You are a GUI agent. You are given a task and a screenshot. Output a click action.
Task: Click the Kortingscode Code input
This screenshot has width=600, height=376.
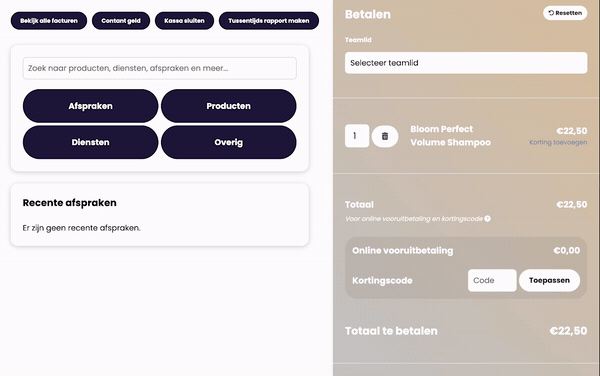(x=492, y=280)
